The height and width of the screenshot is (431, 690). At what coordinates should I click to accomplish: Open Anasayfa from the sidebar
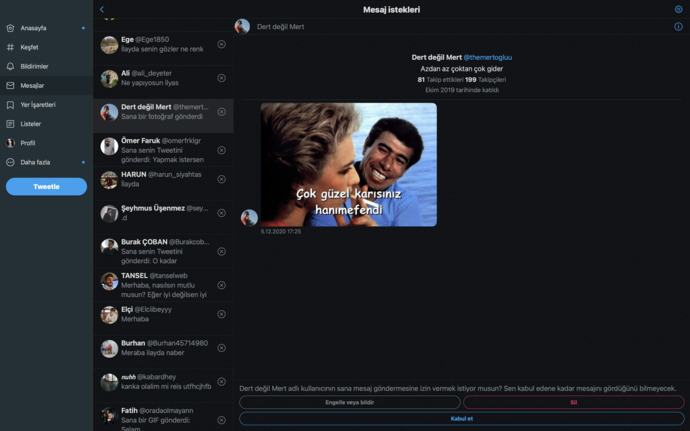(x=47, y=28)
